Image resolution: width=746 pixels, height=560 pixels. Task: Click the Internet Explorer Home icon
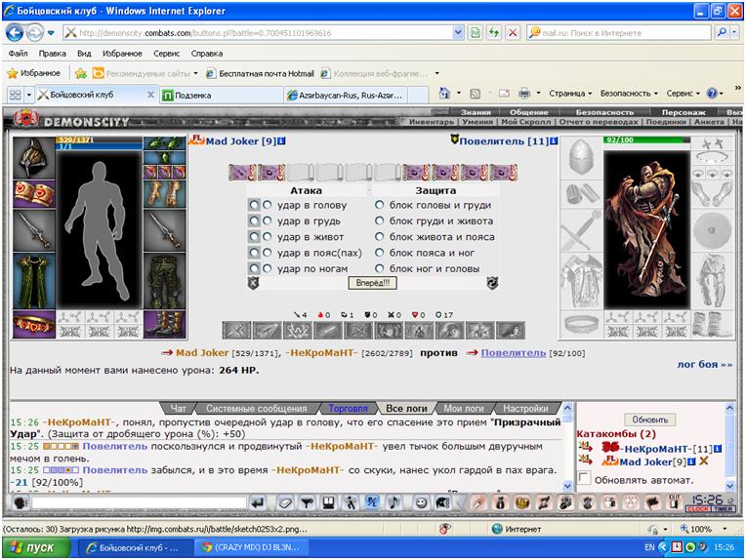(445, 94)
